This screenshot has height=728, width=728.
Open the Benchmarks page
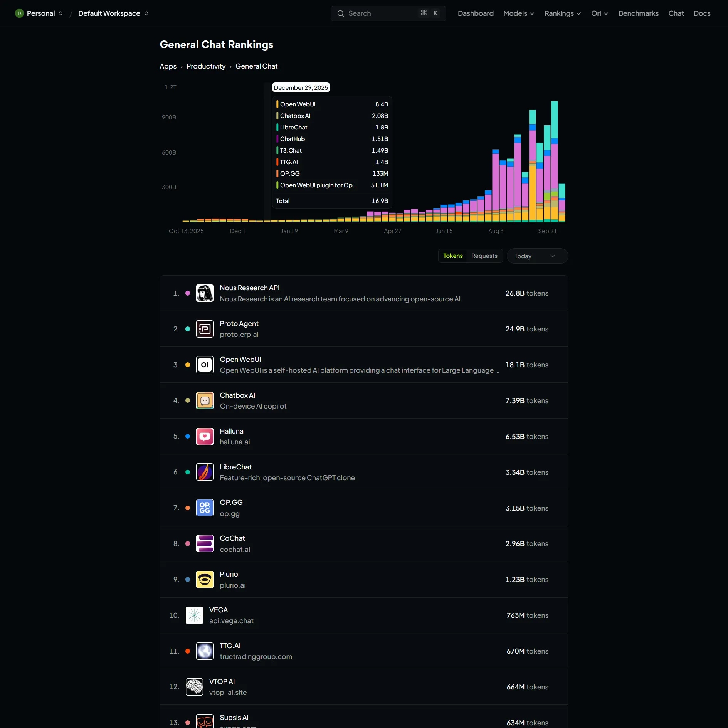(x=638, y=13)
